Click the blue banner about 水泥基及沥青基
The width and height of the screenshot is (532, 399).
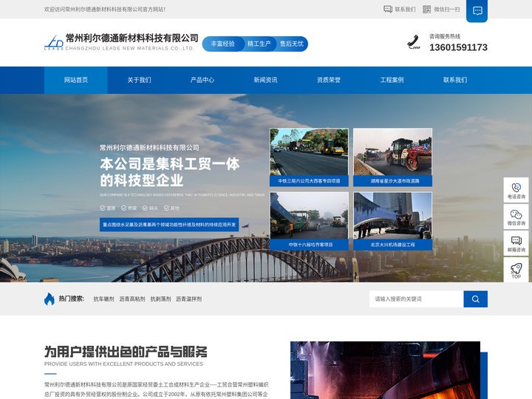coord(169,225)
